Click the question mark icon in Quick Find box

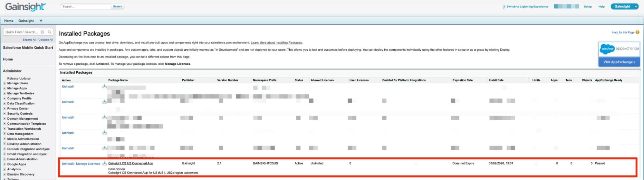coord(42,32)
